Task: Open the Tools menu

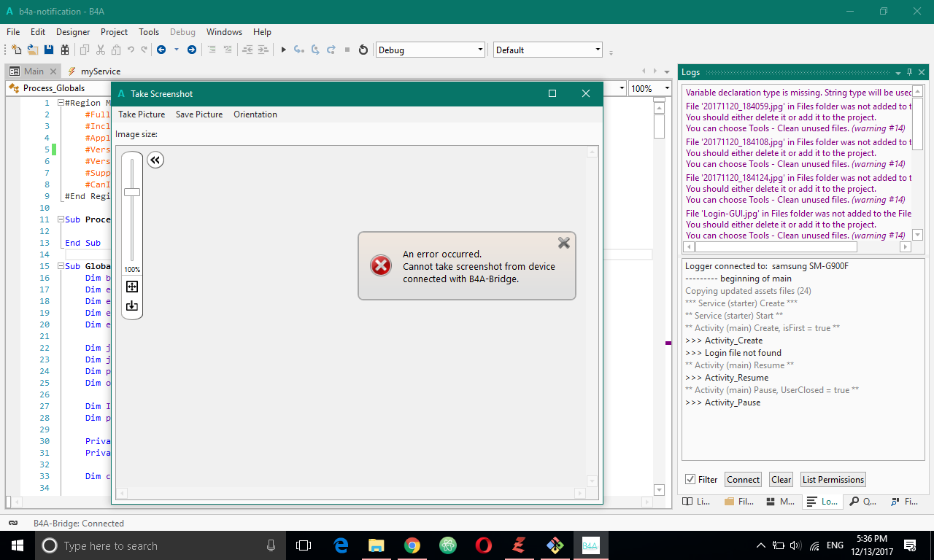Action: point(149,32)
